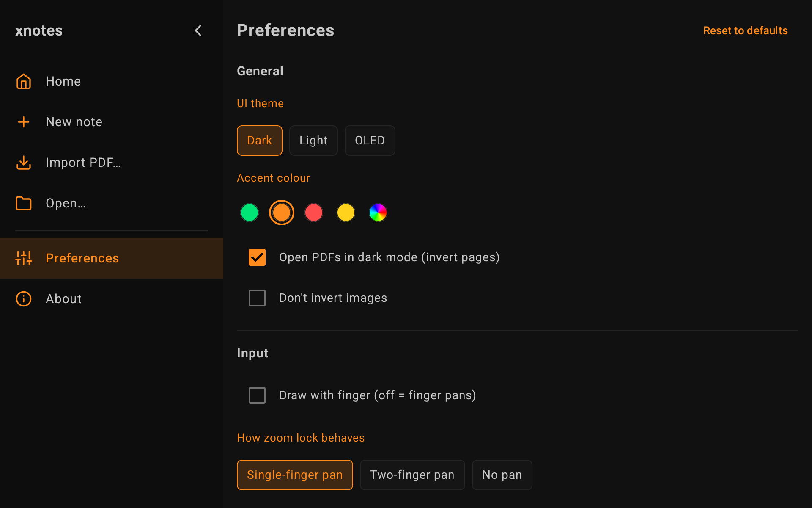
Task: Collapse the sidebar with the chevron arrow
Action: tap(198, 30)
